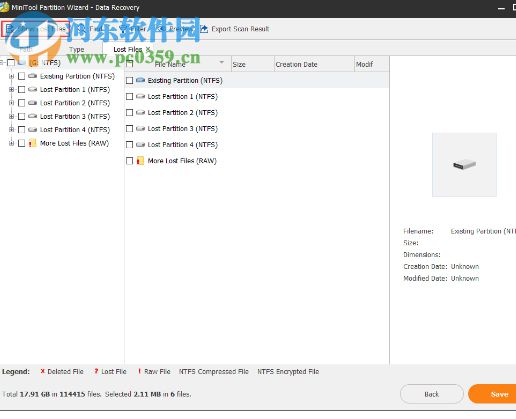Click the red X Deleted File legend icon
516x419 pixels.
coord(42,371)
